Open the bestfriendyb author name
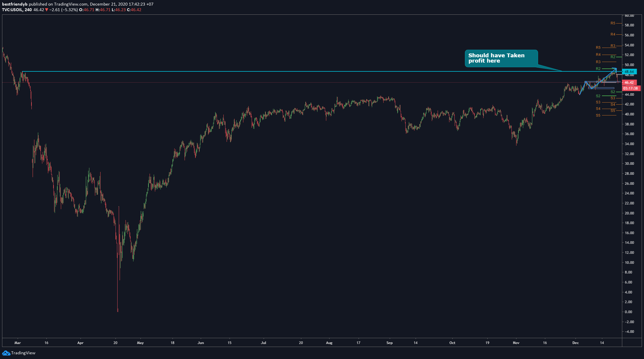The height and width of the screenshot is (359, 644). point(15,4)
